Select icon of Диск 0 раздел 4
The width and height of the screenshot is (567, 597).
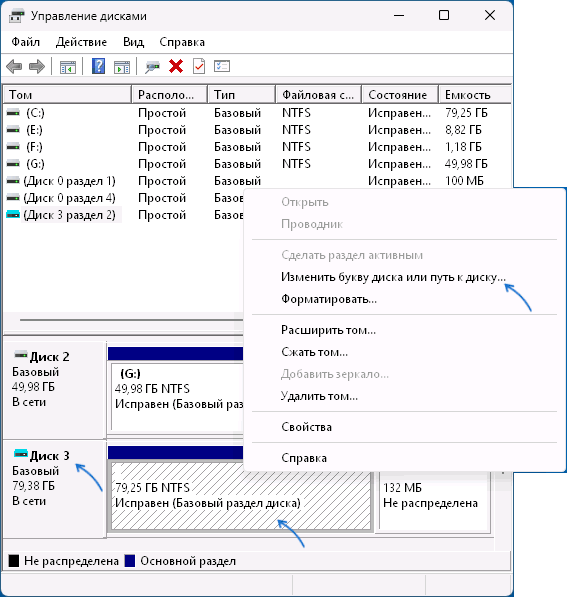point(13,198)
